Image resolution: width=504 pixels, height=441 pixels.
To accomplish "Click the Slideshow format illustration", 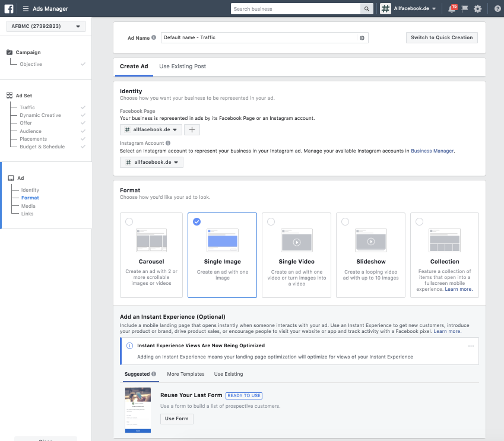I will pyautogui.click(x=371, y=240).
